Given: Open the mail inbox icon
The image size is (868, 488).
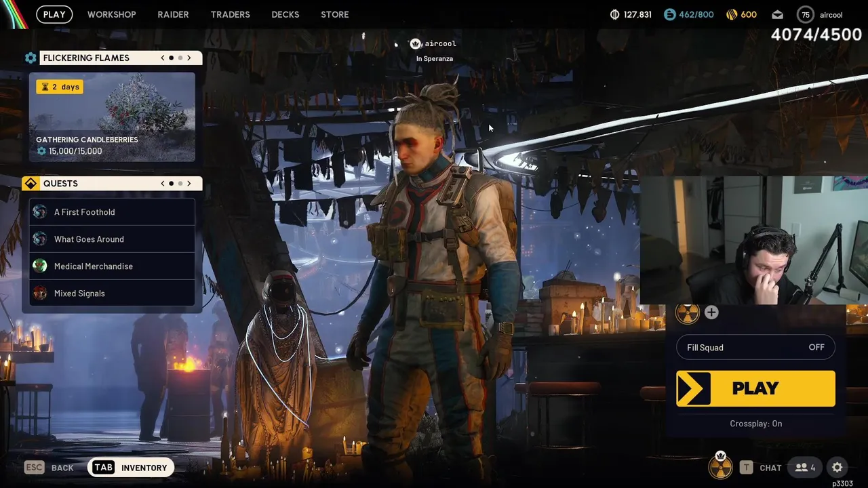Looking at the screenshot, I should click(x=777, y=14).
